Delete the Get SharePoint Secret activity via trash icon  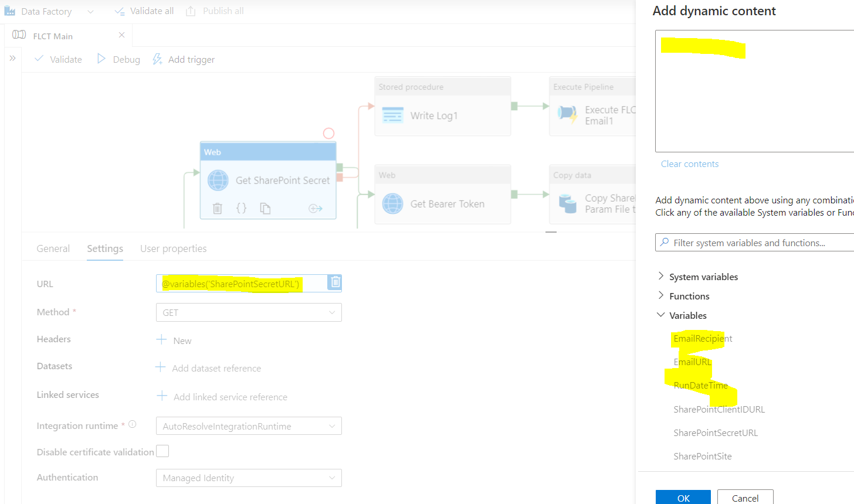click(x=217, y=208)
